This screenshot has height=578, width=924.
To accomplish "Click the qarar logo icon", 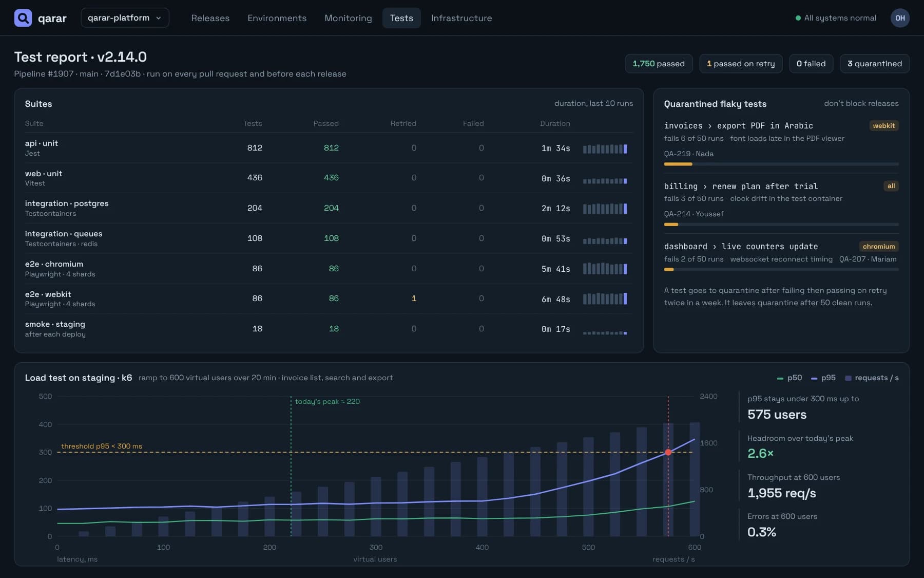I will 23,18.
